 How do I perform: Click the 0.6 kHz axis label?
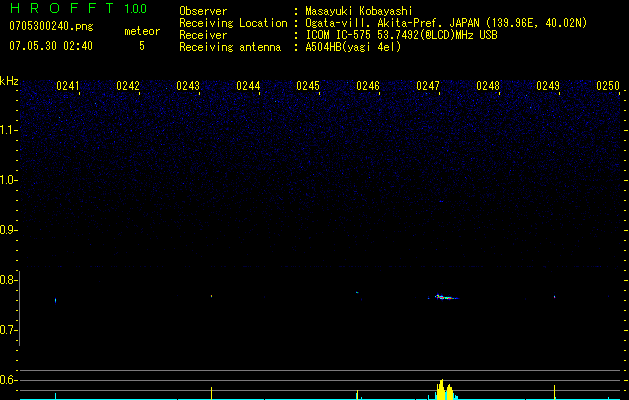[8, 380]
